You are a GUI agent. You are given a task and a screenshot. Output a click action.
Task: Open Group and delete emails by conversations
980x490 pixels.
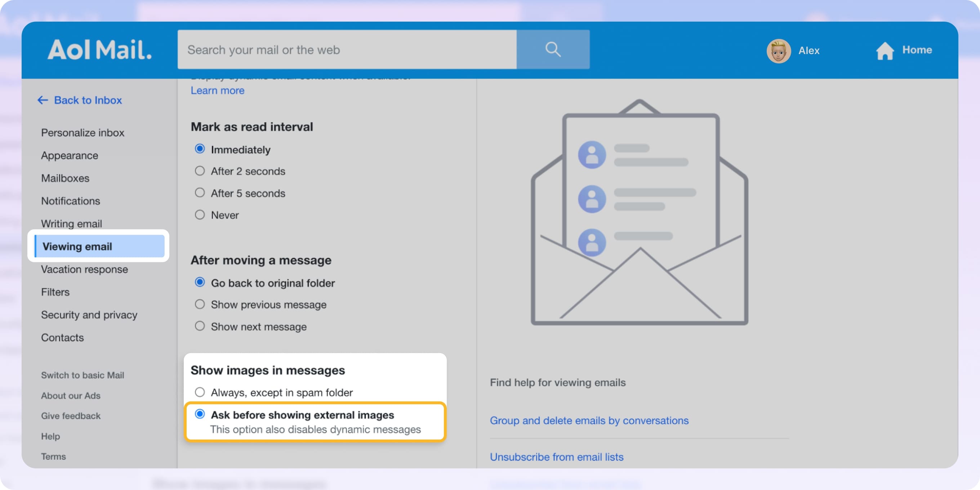tap(589, 420)
